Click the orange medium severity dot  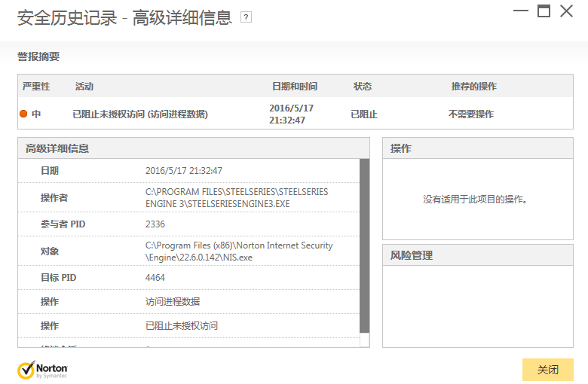pyautogui.click(x=23, y=114)
